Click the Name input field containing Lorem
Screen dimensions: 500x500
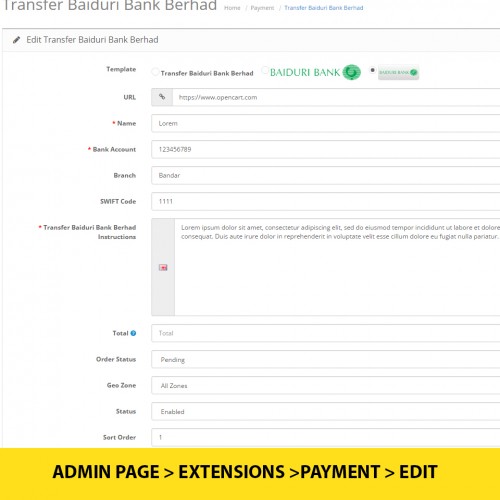[x=326, y=123]
